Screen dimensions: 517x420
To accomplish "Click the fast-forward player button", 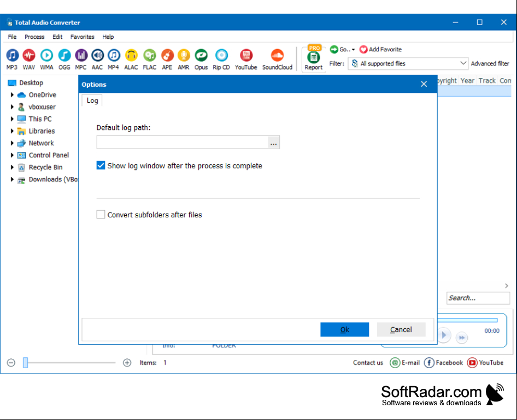I will (x=462, y=338).
